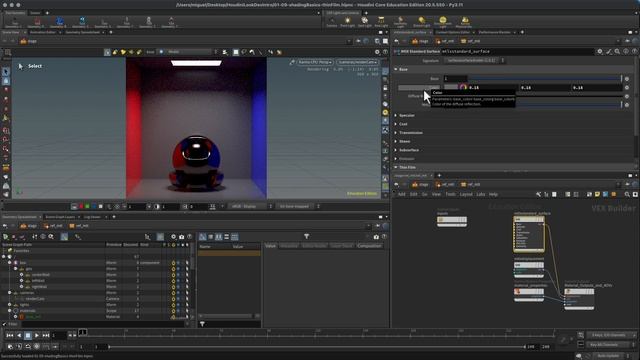Click the network editor search icon

pos(627,194)
